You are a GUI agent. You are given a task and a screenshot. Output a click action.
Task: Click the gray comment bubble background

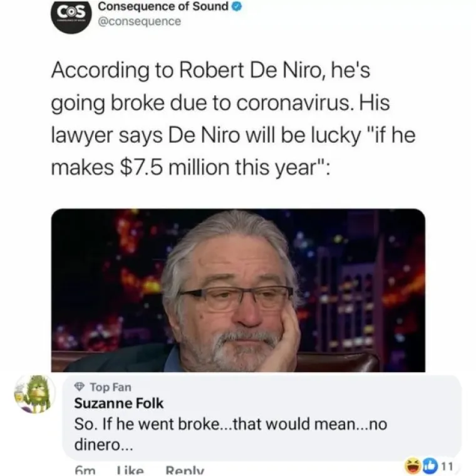pos(262,418)
